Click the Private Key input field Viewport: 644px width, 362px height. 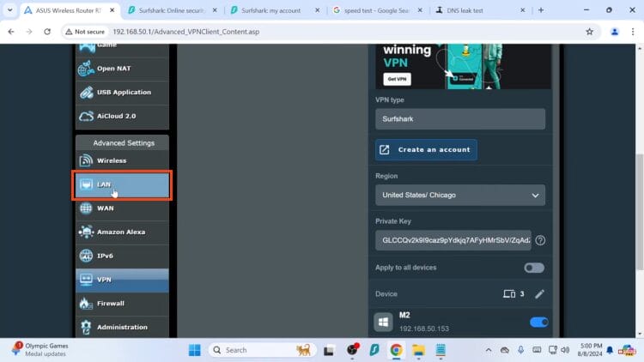pyautogui.click(x=453, y=240)
